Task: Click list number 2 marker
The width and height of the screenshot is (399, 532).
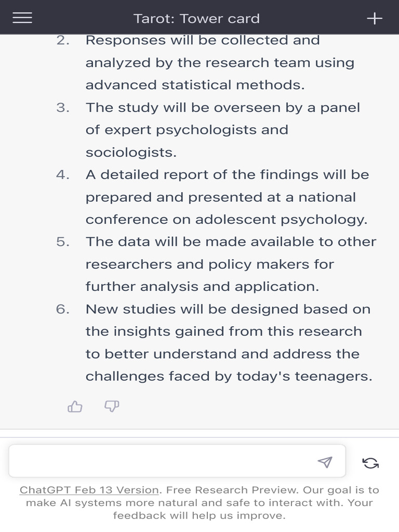Action: (x=63, y=41)
